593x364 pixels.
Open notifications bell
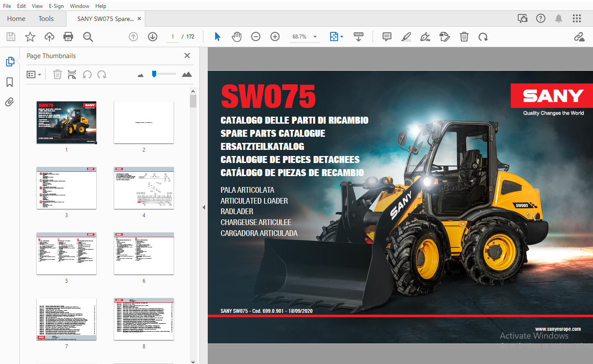pyautogui.click(x=559, y=18)
